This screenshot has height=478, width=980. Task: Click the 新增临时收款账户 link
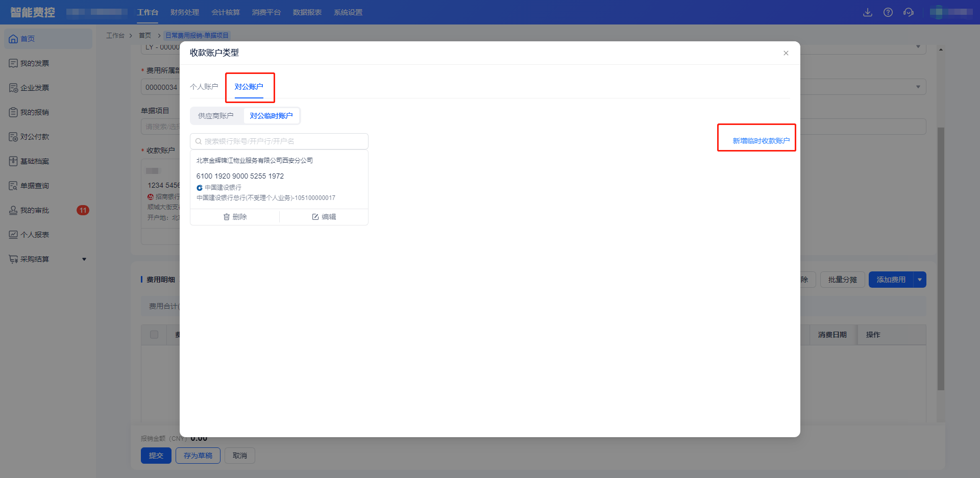click(761, 141)
